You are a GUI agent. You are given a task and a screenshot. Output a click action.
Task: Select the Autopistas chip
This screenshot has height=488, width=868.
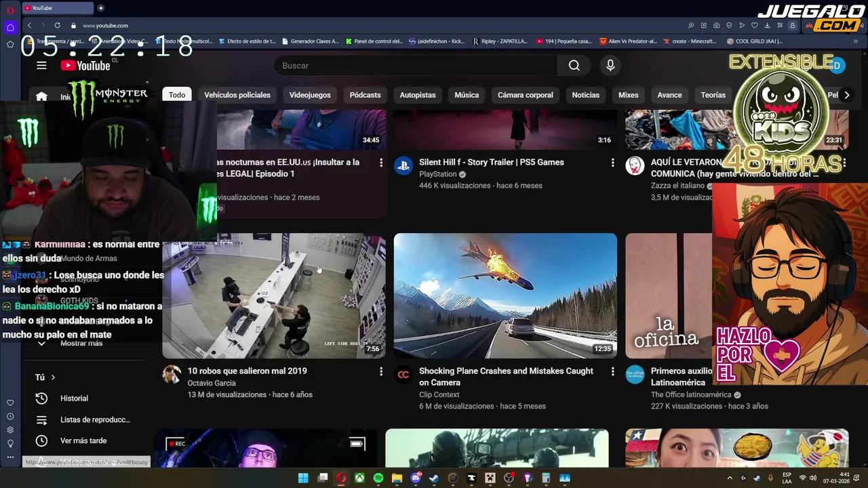coord(418,95)
